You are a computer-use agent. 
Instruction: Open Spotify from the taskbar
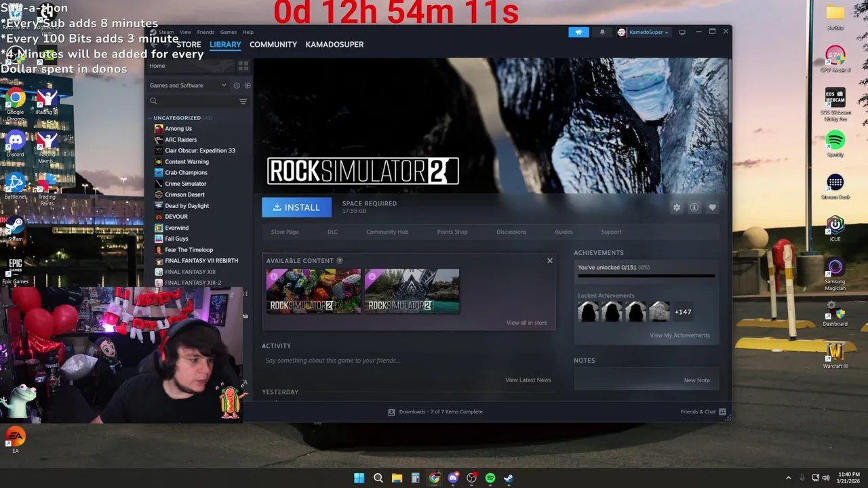(x=490, y=478)
